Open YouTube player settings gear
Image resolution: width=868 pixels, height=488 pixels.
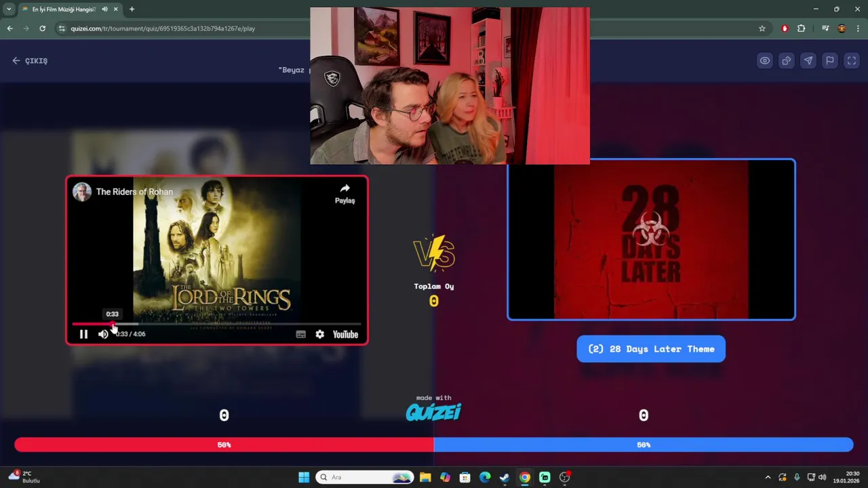[319, 334]
